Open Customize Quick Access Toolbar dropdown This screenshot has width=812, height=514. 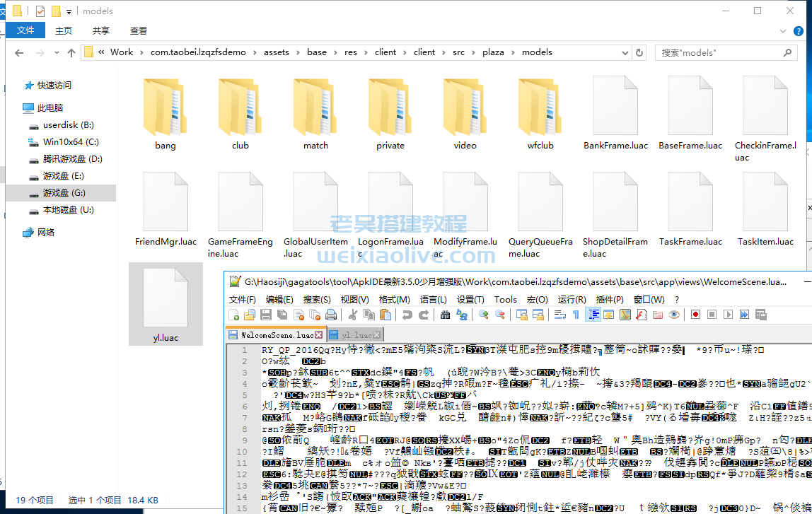(x=69, y=11)
